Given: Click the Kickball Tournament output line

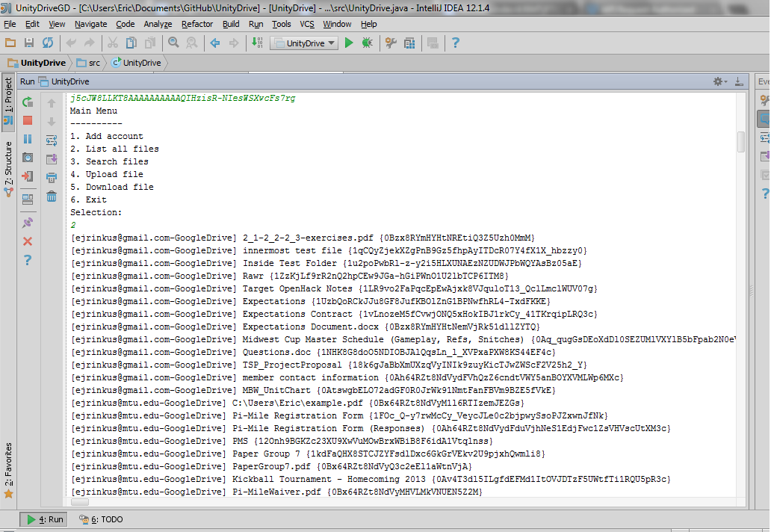Looking at the screenshot, I should [x=371, y=480].
